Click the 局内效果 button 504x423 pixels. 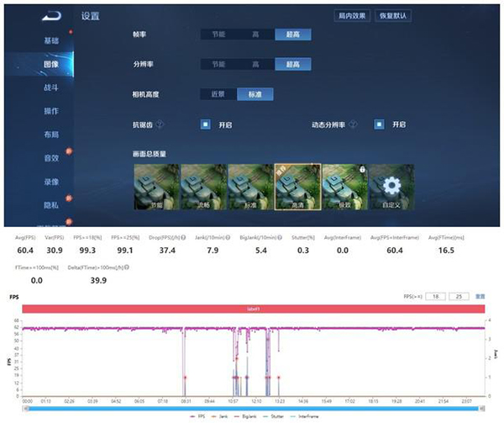coord(352,16)
